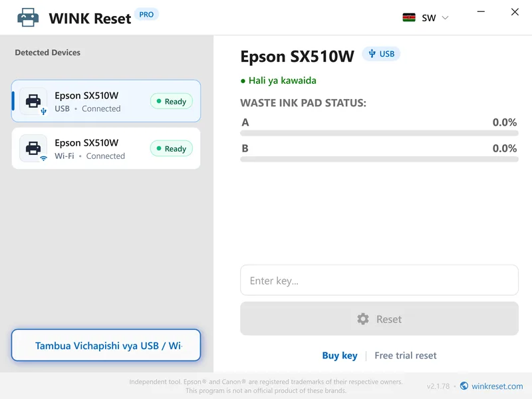Click waste ink pad B progress bar

click(379, 159)
